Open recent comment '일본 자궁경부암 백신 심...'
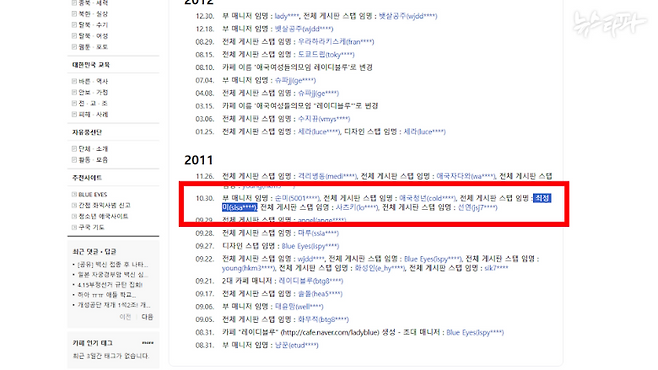Image resolution: width=658 pixels, height=370 pixels. pyautogui.click(x=112, y=275)
